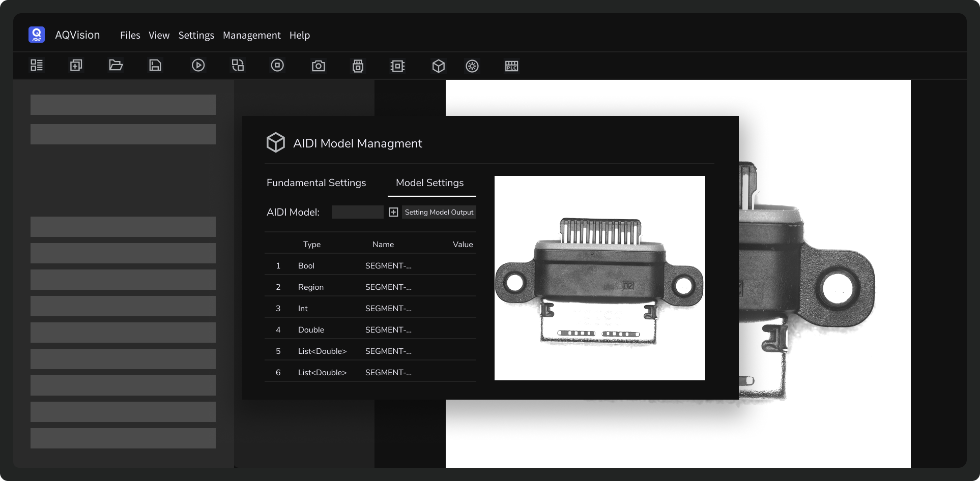Click the light source wheel icon
Viewport: 980px width, 481px height.
pyautogui.click(x=472, y=66)
